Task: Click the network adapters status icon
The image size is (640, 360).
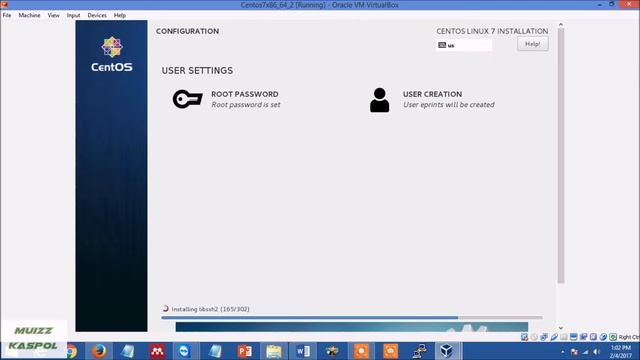Action: [544, 337]
